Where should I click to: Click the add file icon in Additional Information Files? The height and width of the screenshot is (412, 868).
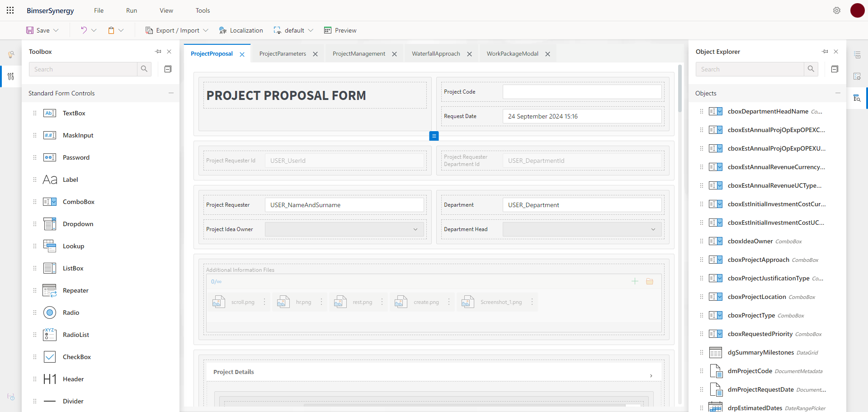pos(635,281)
